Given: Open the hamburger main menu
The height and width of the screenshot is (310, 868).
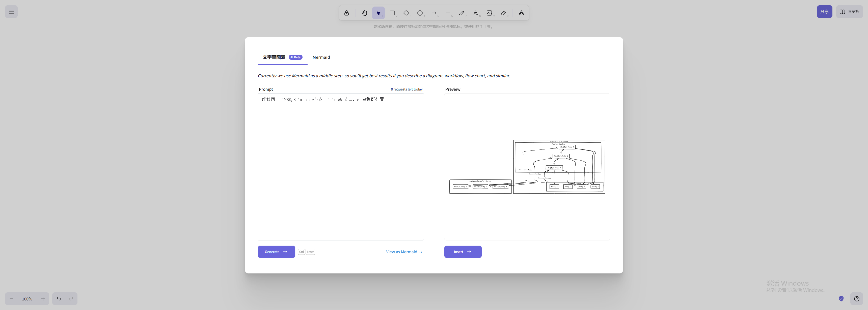Looking at the screenshot, I should (x=11, y=12).
